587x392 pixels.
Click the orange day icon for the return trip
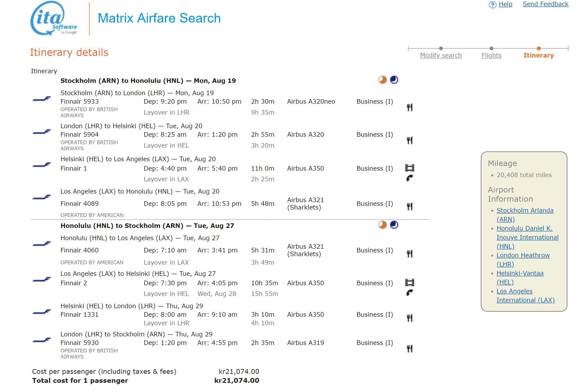[x=382, y=225]
